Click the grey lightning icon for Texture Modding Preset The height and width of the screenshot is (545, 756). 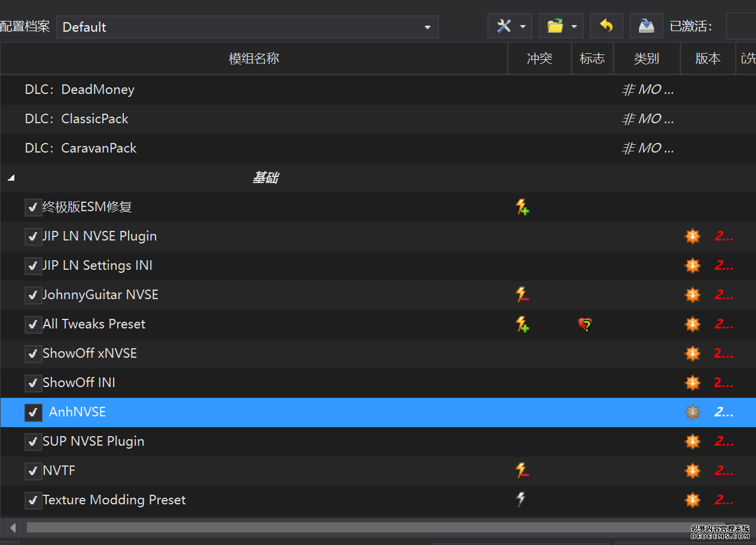[x=521, y=500]
